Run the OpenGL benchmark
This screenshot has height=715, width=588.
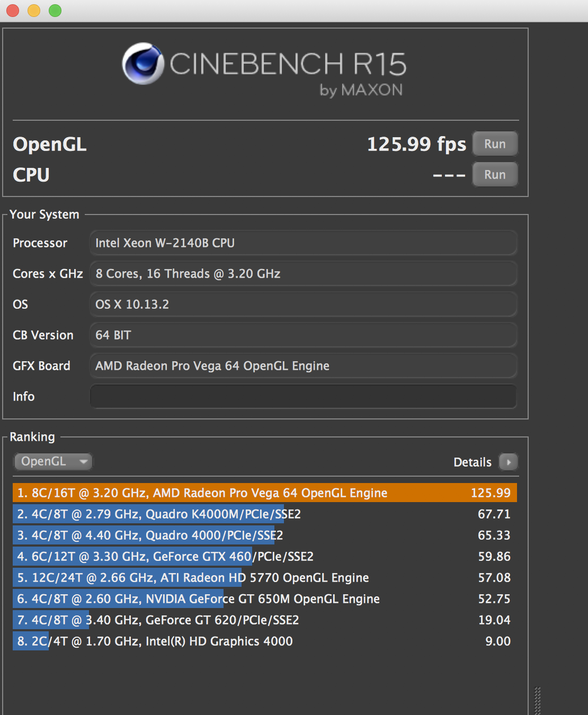tap(495, 144)
